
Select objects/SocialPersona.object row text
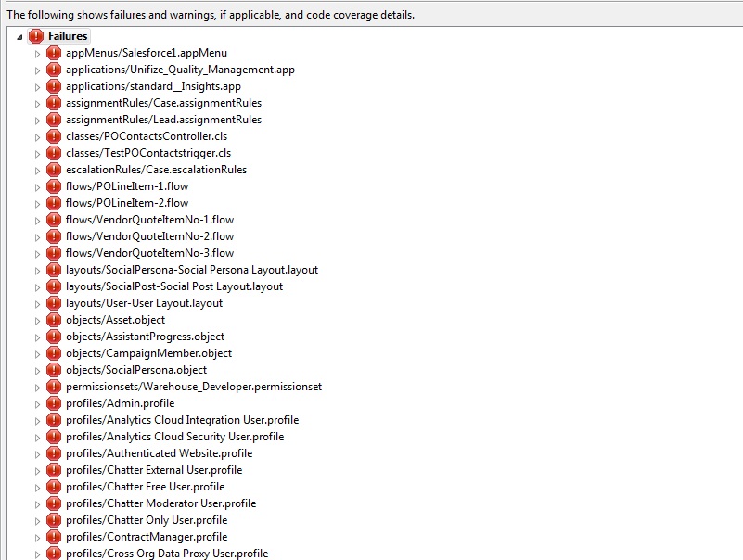pos(136,370)
